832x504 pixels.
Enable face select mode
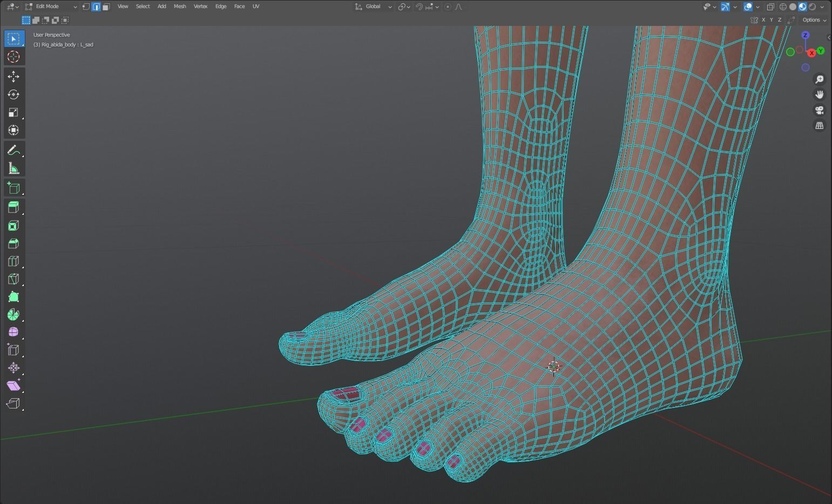106,6
